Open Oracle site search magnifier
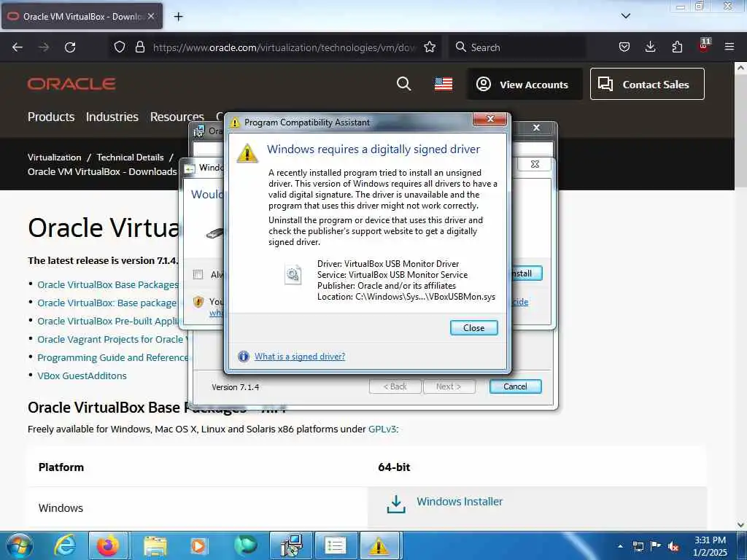Image resolution: width=747 pixels, height=560 pixels. click(x=403, y=84)
